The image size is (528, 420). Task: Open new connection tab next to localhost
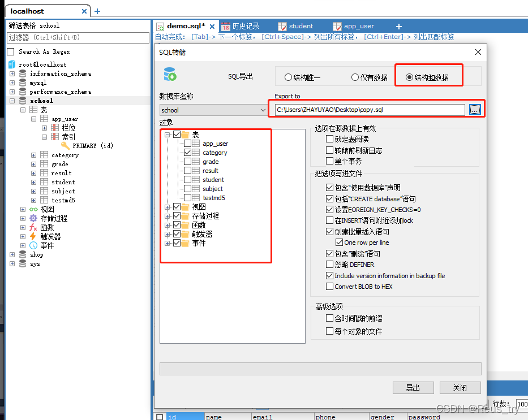[x=97, y=11]
